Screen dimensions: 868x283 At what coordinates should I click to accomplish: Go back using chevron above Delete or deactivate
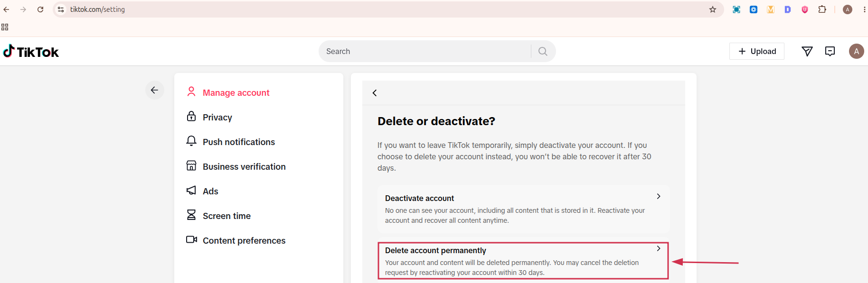(x=375, y=93)
